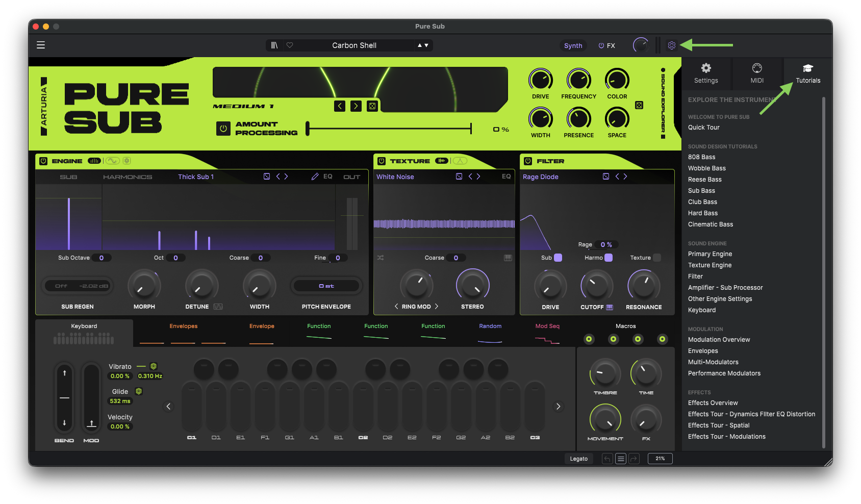Select the engine sine wave mode icon
The width and height of the screenshot is (861, 504).
pos(113,161)
